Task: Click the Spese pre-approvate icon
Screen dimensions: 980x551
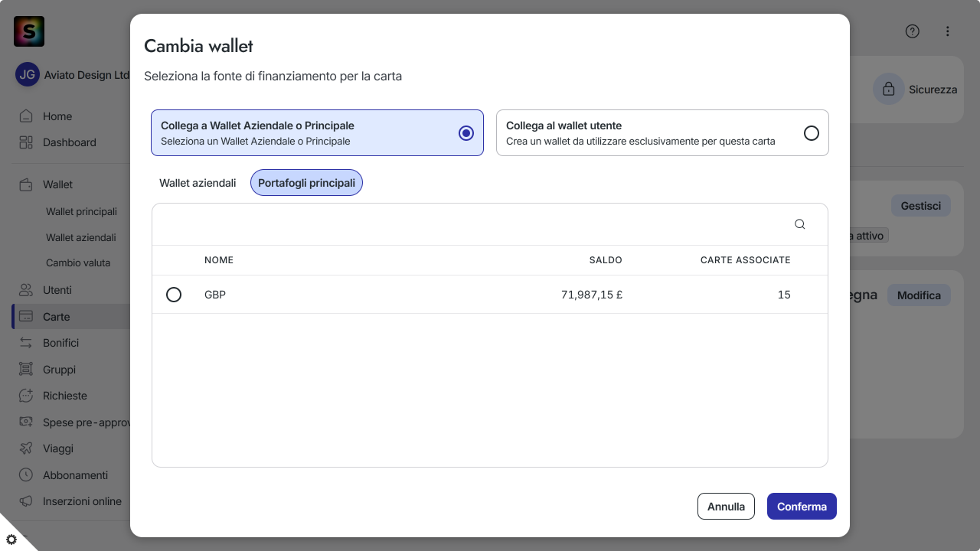Action: 26,422
